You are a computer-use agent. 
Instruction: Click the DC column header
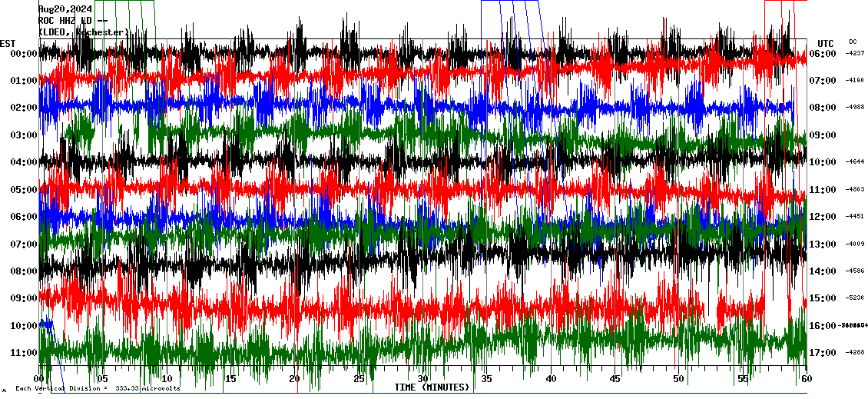[853, 42]
